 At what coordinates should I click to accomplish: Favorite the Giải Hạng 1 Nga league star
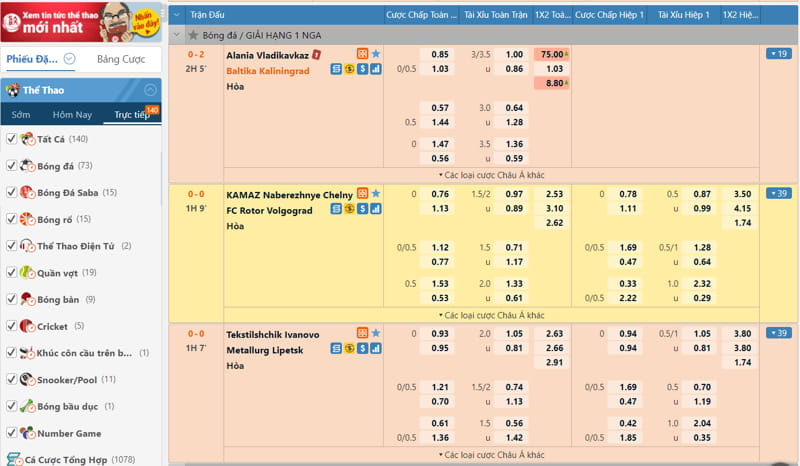point(193,35)
